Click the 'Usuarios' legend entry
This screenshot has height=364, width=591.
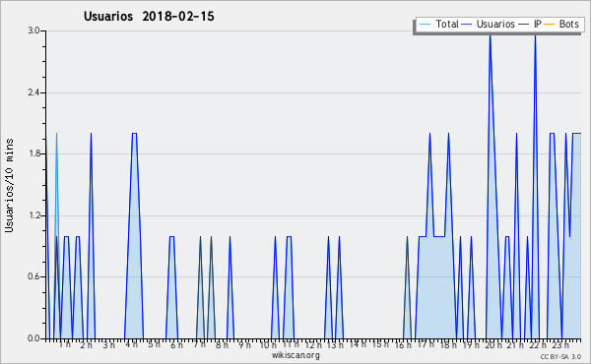(489, 24)
